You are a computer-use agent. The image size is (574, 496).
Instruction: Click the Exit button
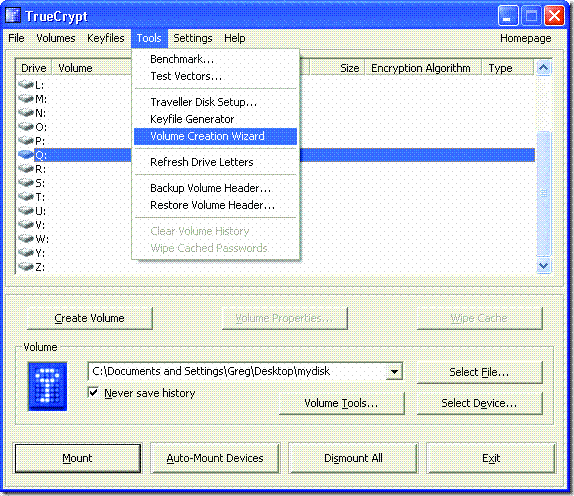[491, 458]
